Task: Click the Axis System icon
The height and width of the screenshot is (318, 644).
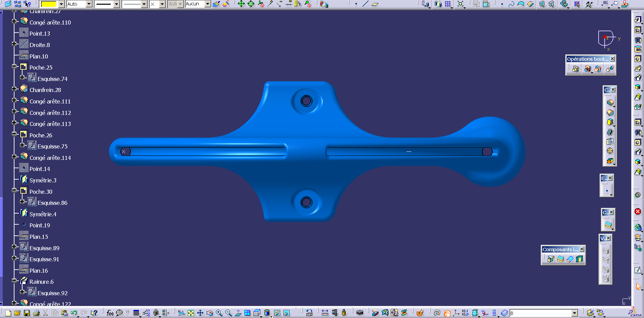Action: click(456, 313)
